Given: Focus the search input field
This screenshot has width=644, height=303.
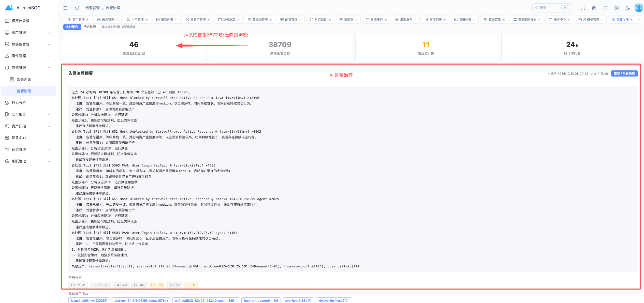Looking at the screenshot, I should coord(552,8).
